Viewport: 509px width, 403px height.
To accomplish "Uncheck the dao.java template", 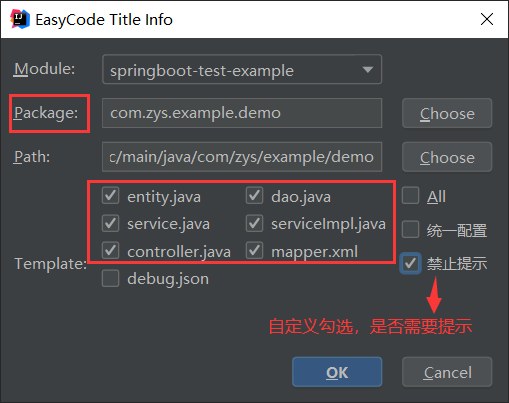I will point(254,196).
